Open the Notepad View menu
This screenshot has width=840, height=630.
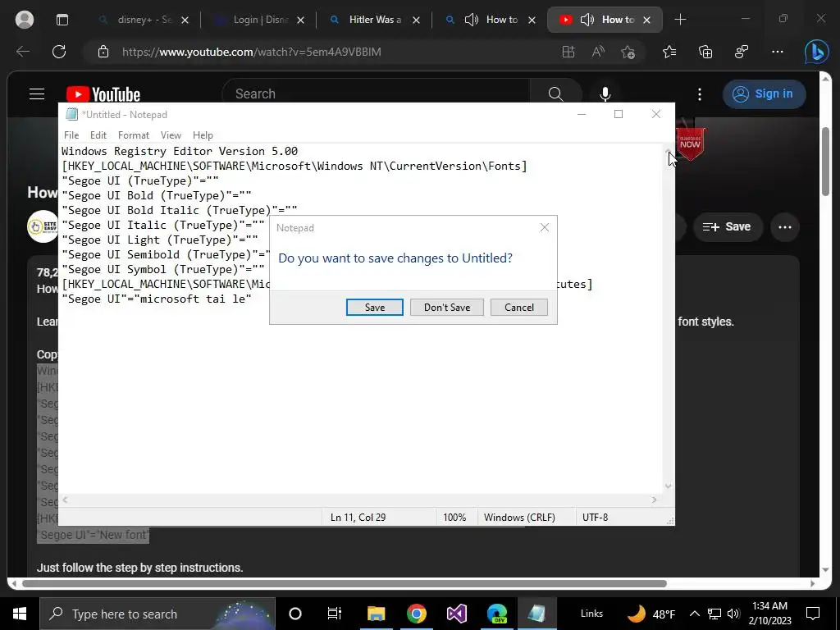point(171,135)
